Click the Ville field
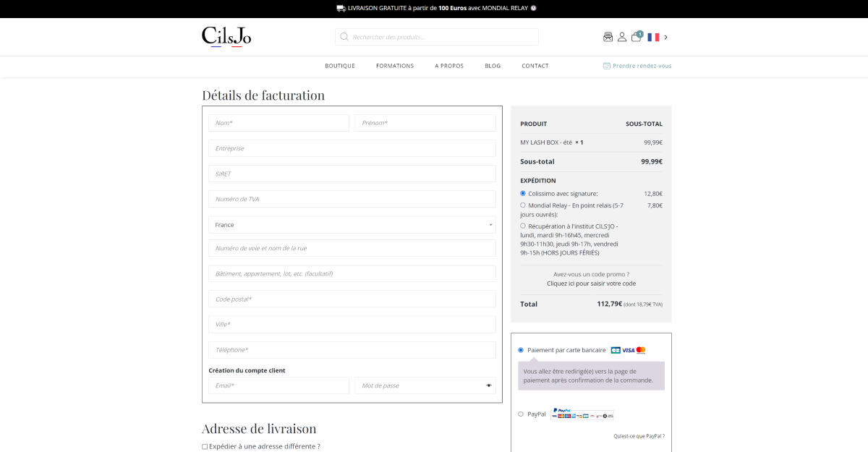868x452 pixels. [x=352, y=324]
